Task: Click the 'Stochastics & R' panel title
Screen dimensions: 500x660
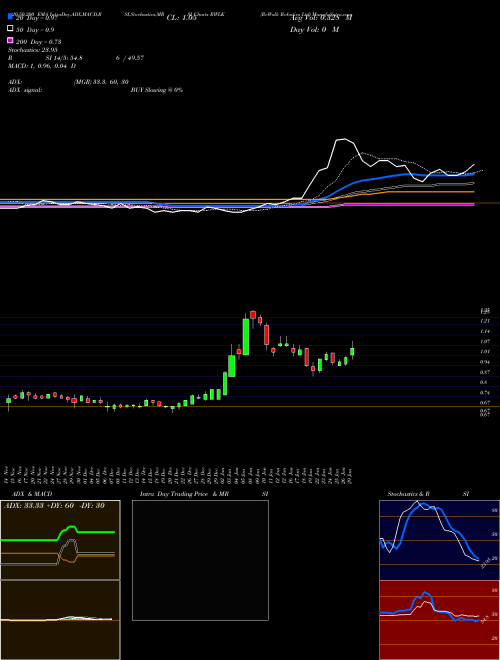Action: pyautogui.click(x=408, y=494)
